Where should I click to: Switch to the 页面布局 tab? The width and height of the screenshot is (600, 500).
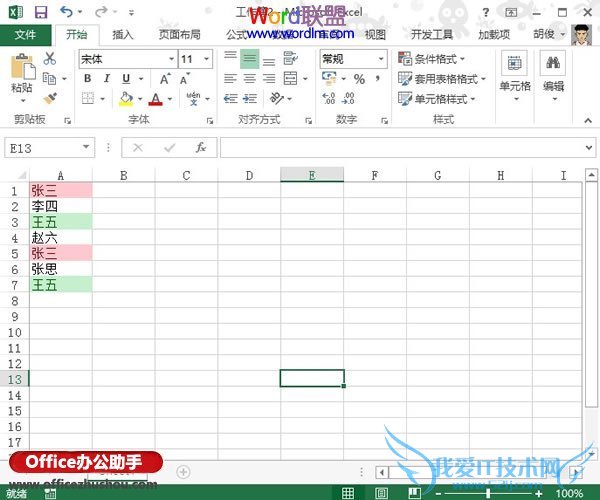(180, 35)
